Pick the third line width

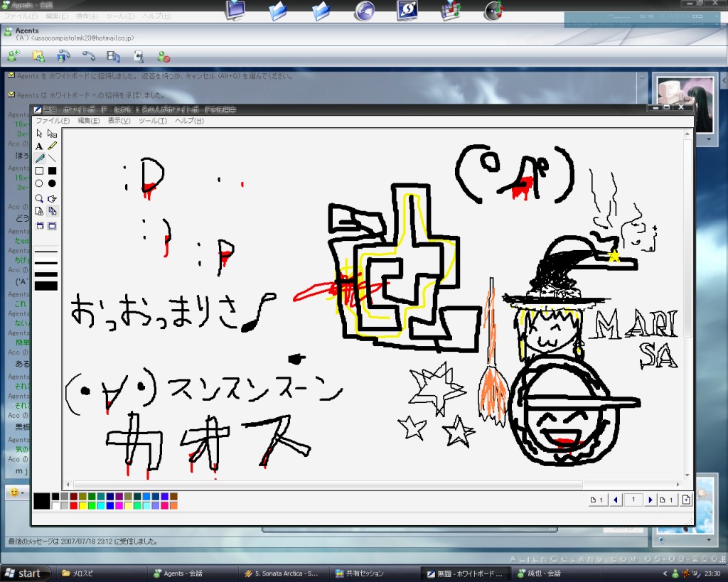tap(46, 274)
